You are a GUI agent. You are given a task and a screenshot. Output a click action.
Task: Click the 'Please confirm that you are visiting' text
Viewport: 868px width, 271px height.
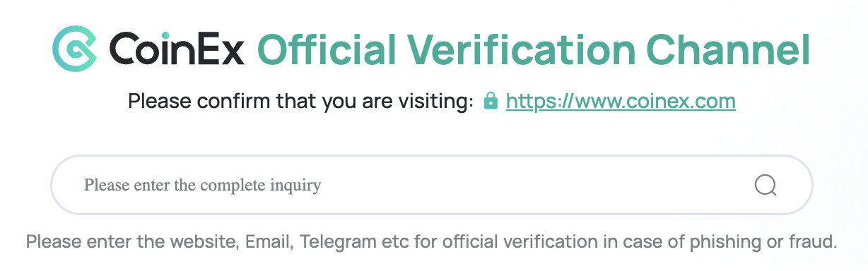point(300,102)
